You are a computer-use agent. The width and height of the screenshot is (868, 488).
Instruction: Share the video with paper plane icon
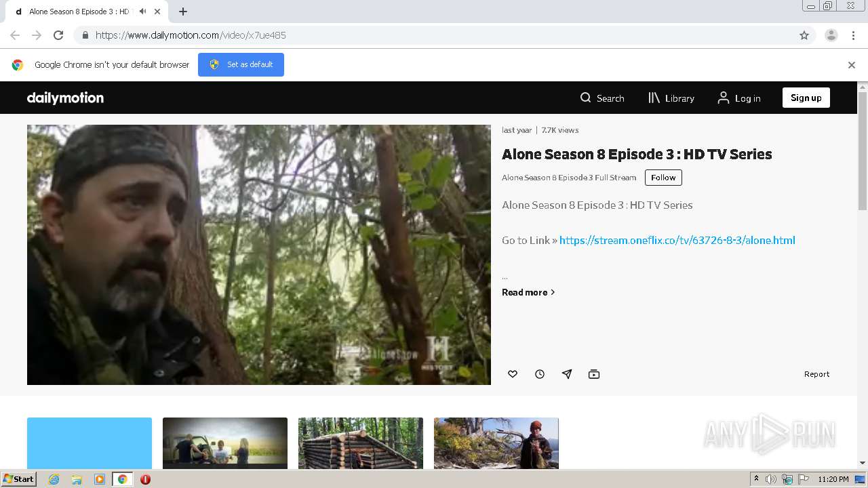point(567,374)
